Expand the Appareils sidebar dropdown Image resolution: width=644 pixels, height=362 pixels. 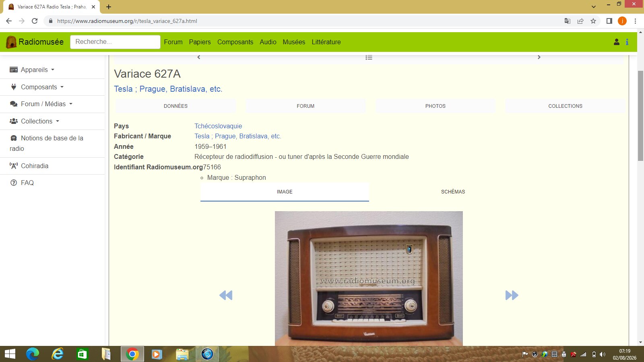pos(32,70)
